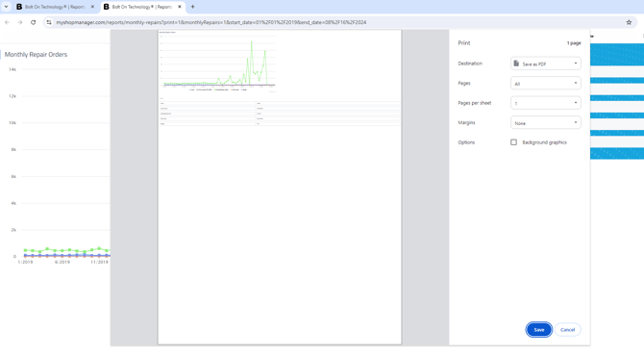
Task: Click the print preview page thumbnail
Action: (280, 187)
